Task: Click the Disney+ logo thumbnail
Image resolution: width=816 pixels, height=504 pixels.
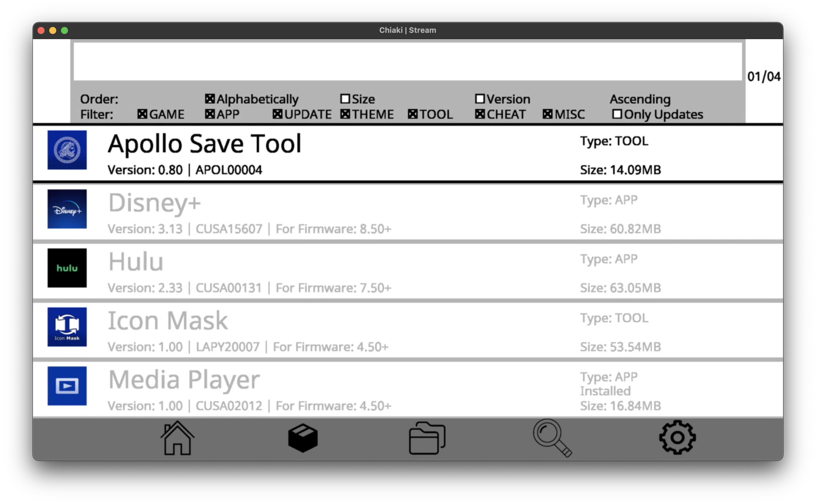Action: (67, 209)
